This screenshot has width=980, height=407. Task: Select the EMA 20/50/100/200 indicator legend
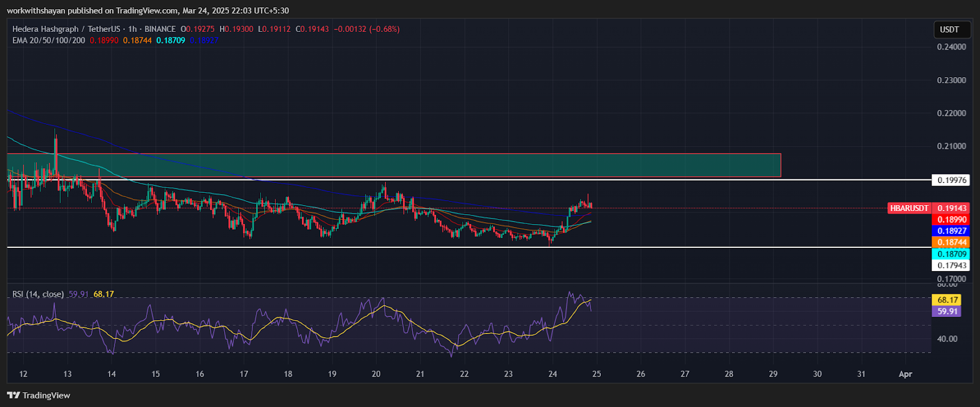pyautogui.click(x=49, y=40)
